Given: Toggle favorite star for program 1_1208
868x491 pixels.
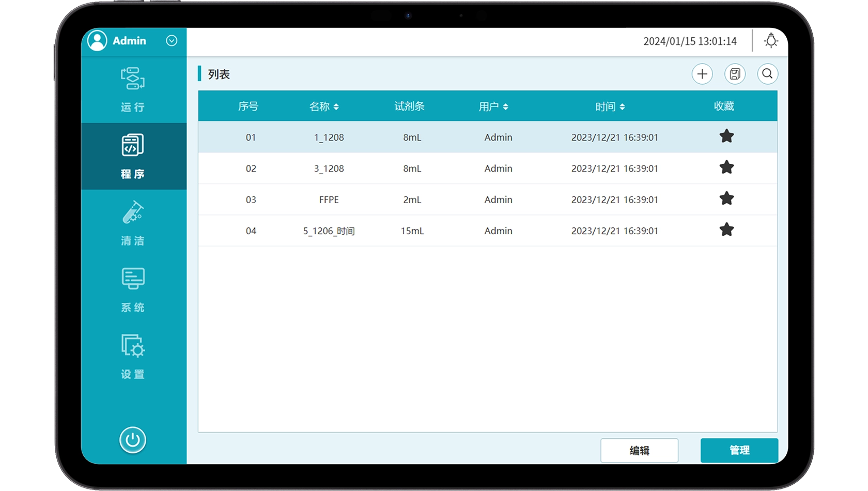Looking at the screenshot, I should click(x=726, y=136).
